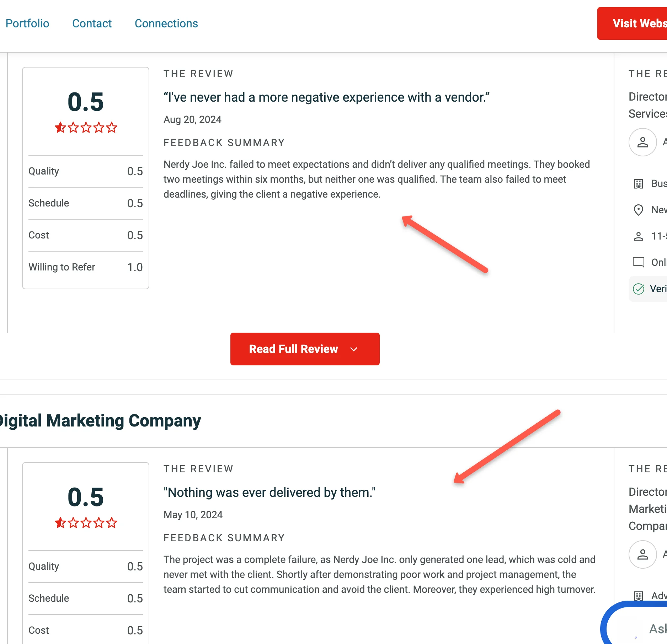Open the Connections tab
The width and height of the screenshot is (667, 644).
coord(166,23)
